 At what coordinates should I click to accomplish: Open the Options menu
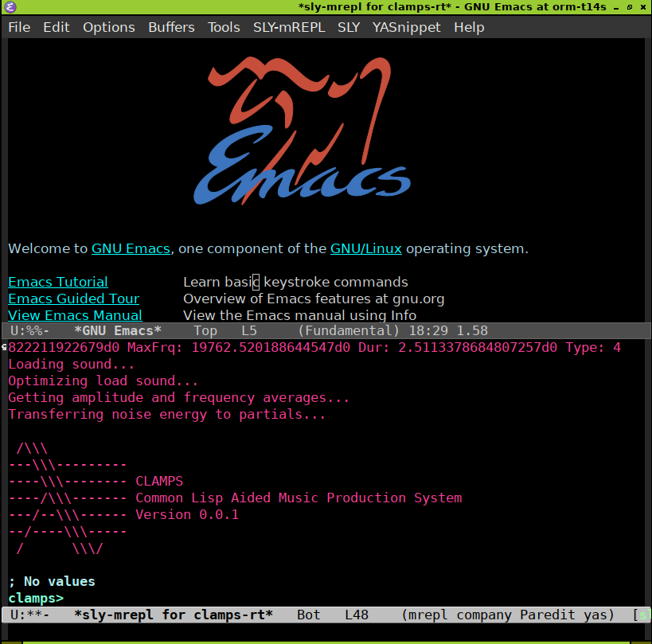tap(109, 27)
